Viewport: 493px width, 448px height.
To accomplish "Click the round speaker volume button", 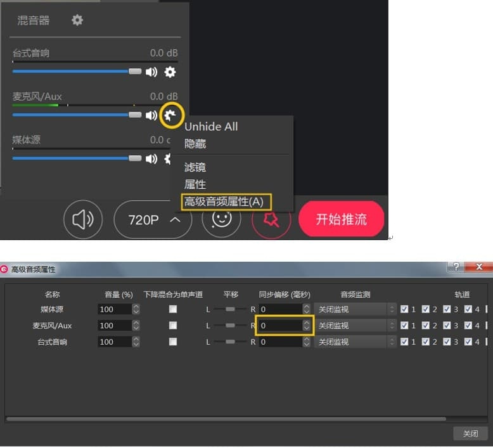I will click(x=83, y=219).
